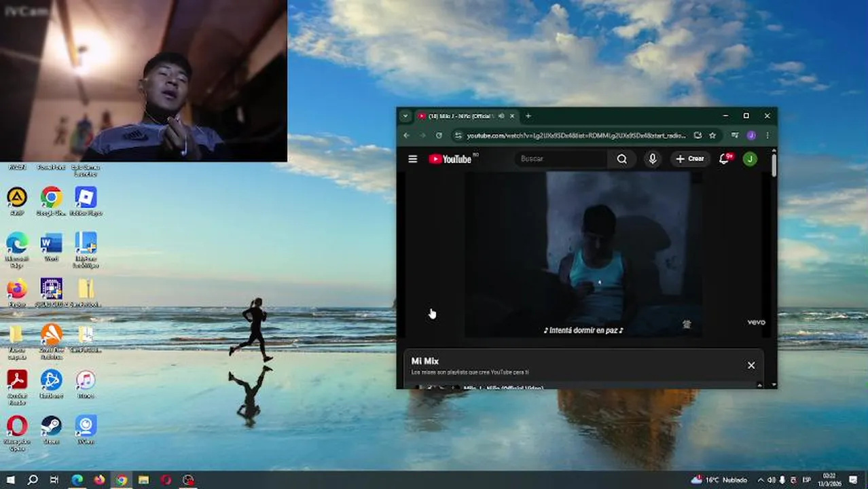
Task: Close the Mi Mix playlist panel
Action: tap(751, 365)
